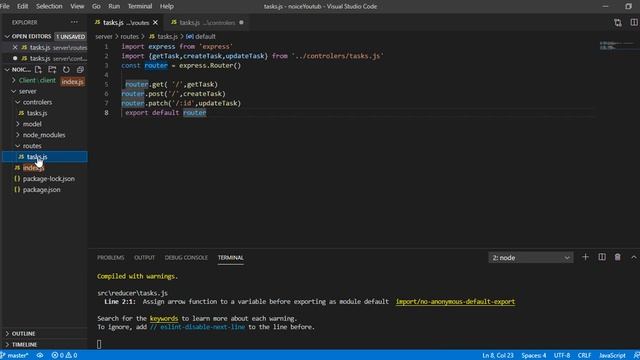Open index.js in the server folder
640x360 pixels.
coord(33,168)
